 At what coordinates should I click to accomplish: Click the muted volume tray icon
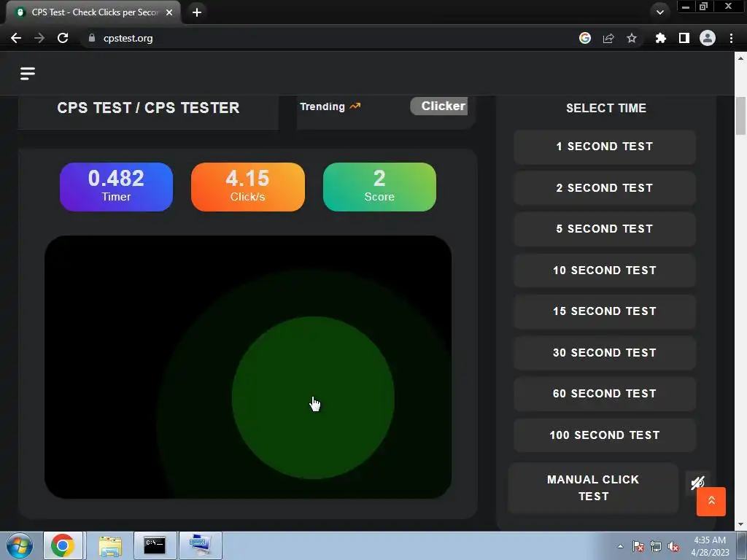(673, 547)
